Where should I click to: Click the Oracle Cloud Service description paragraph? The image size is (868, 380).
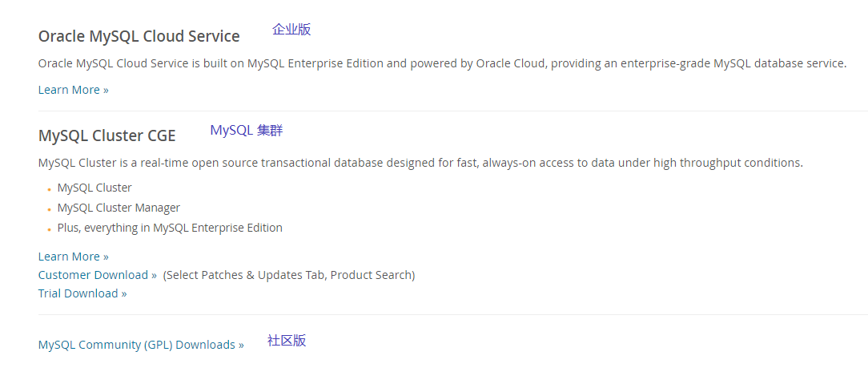click(x=442, y=63)
